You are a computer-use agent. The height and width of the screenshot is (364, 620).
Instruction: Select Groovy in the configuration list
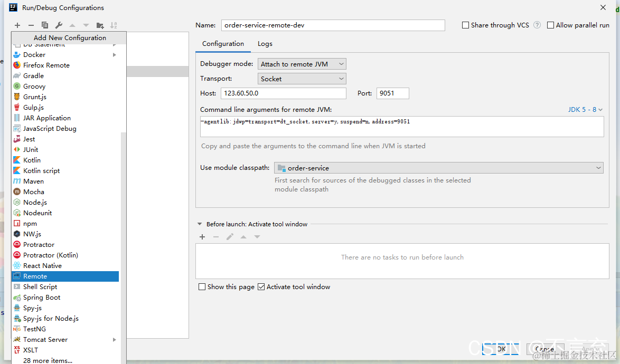pos(65,87)
